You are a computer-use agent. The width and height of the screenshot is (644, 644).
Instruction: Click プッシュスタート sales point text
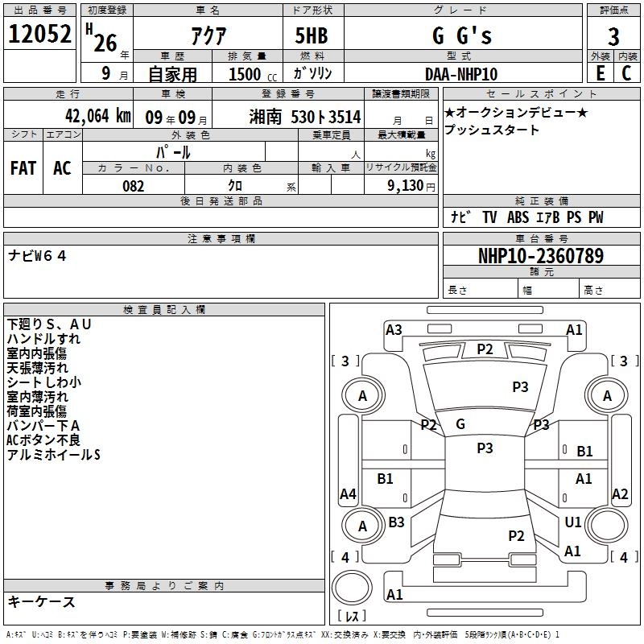492,130
